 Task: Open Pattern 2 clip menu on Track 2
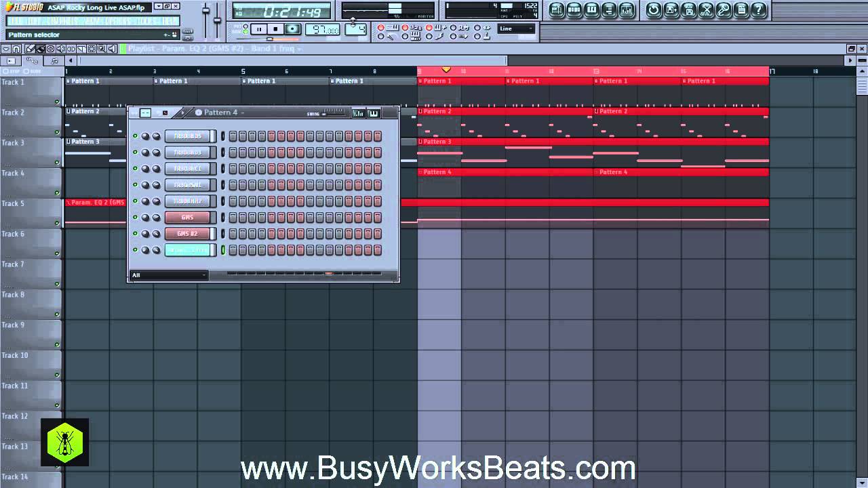click(68, 111)
